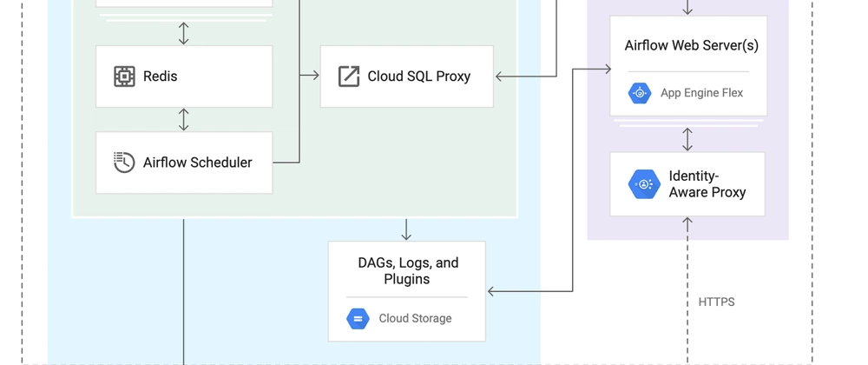Screen dimensions: 868x365
Task: Select the Identity-Aware Proxy label
Action: pos(707,184)
